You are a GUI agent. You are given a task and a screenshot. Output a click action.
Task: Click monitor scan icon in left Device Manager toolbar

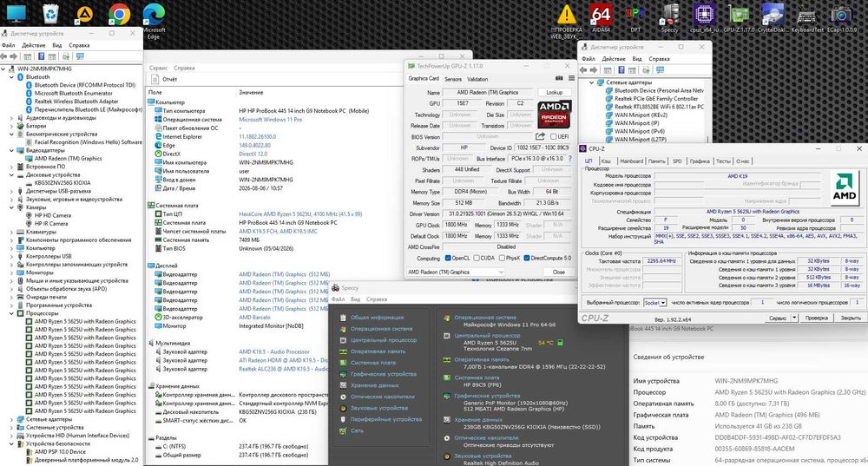point(80,56)
